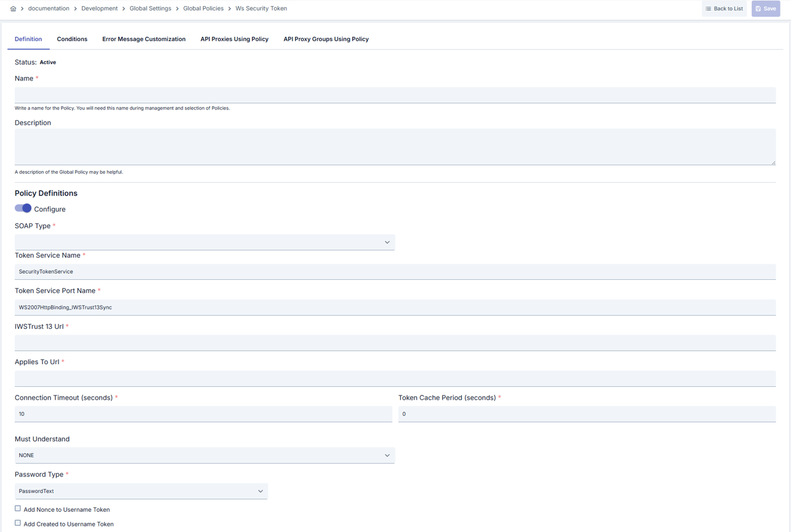Focus the Applies To Url field

395,379
